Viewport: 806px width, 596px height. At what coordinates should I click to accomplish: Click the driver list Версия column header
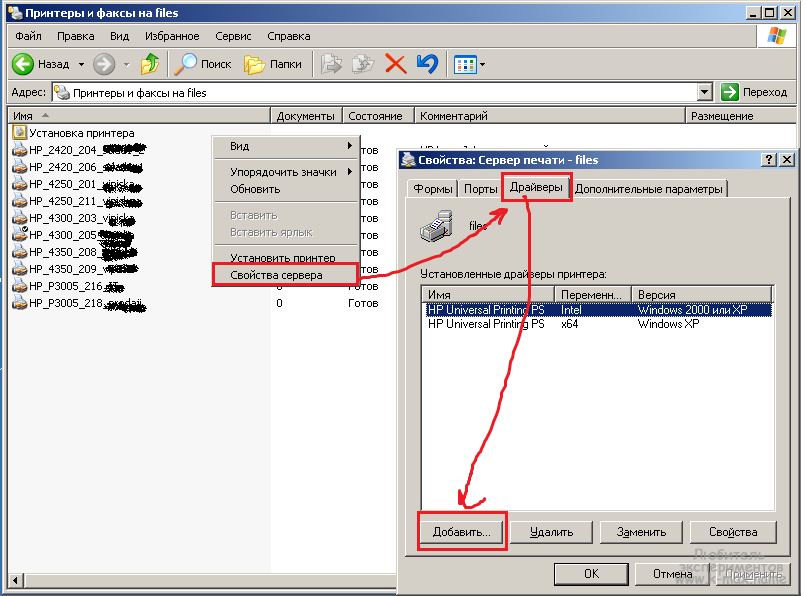click(x=702, y=295)
